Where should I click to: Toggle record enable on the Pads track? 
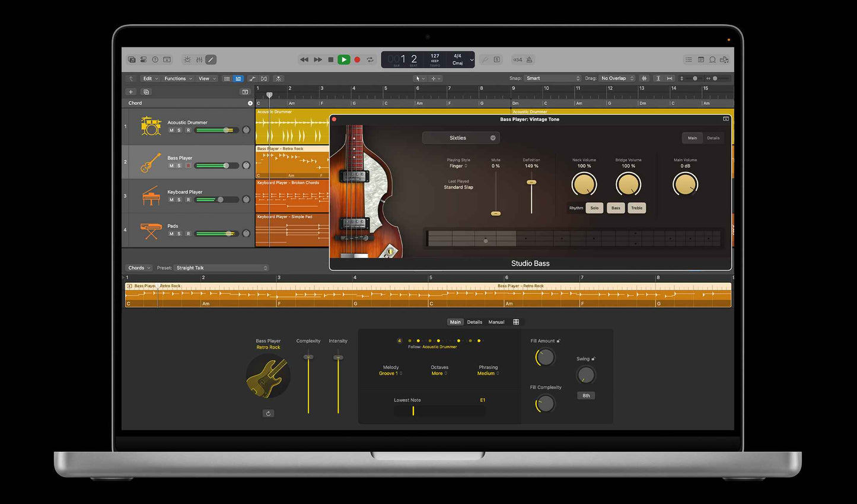pos(189,234)
